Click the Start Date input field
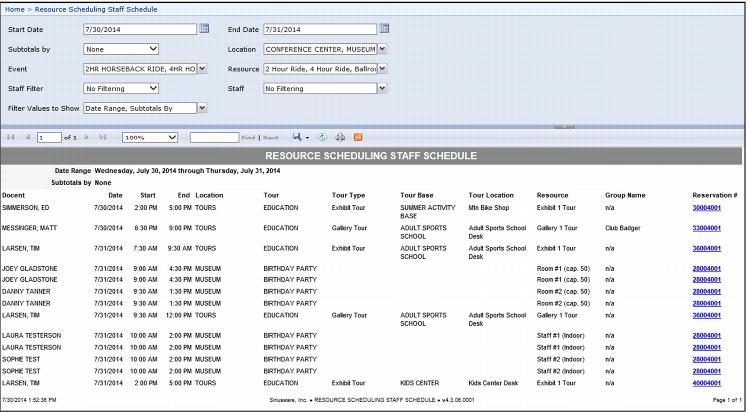Screen dimensions: 748x412 (x=139, y=28)
